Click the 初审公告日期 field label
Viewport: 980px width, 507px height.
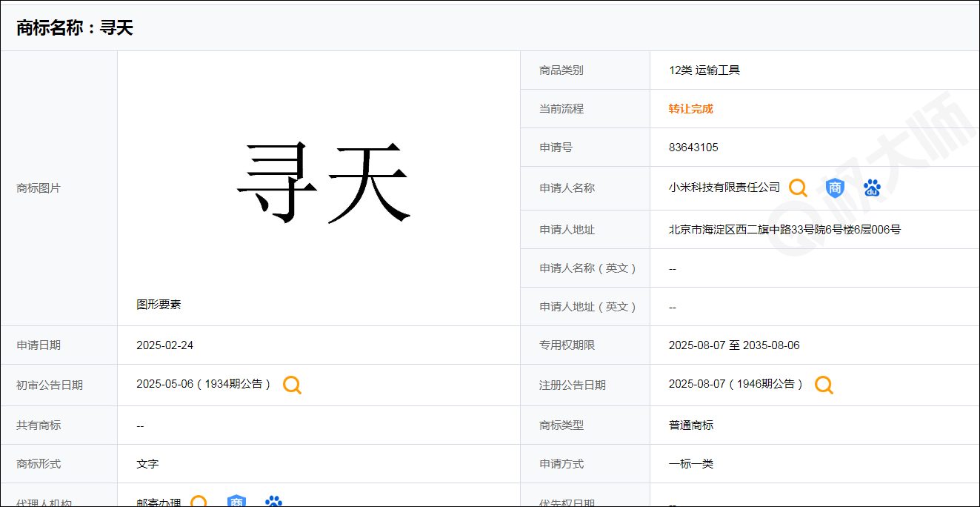tap(50, 385)
